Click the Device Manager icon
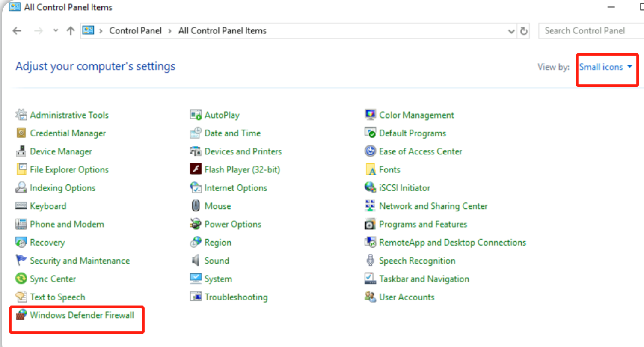Viewport: 644px width, 347px height. click(21, 151)
